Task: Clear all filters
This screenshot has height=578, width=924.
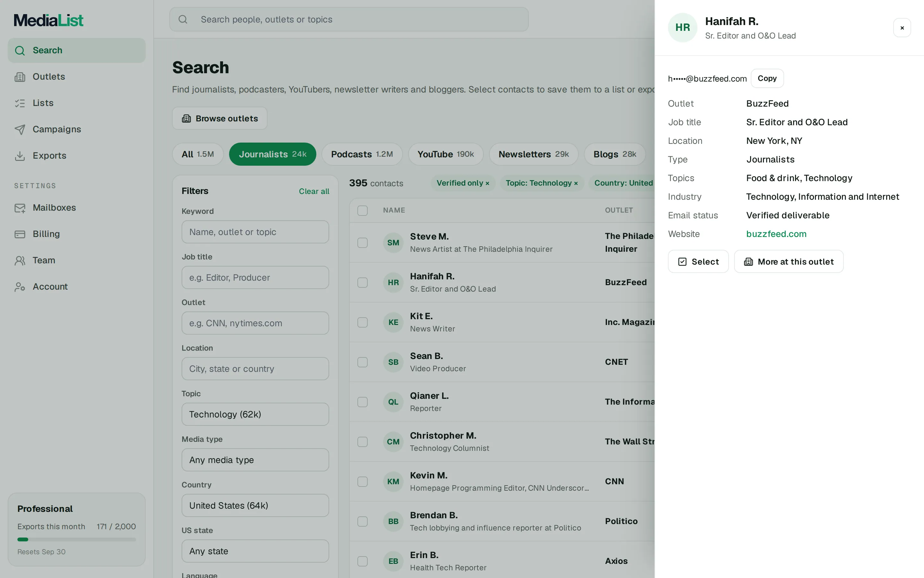Action: tap(314, 191)
